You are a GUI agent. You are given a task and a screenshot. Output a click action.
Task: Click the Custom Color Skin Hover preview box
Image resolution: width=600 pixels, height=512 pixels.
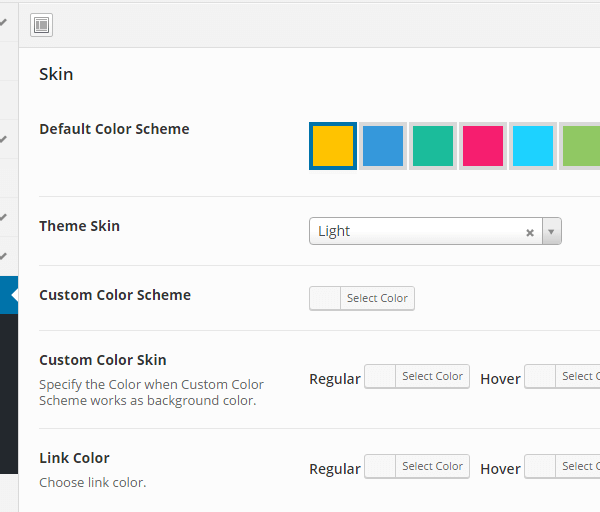point(540,377)
